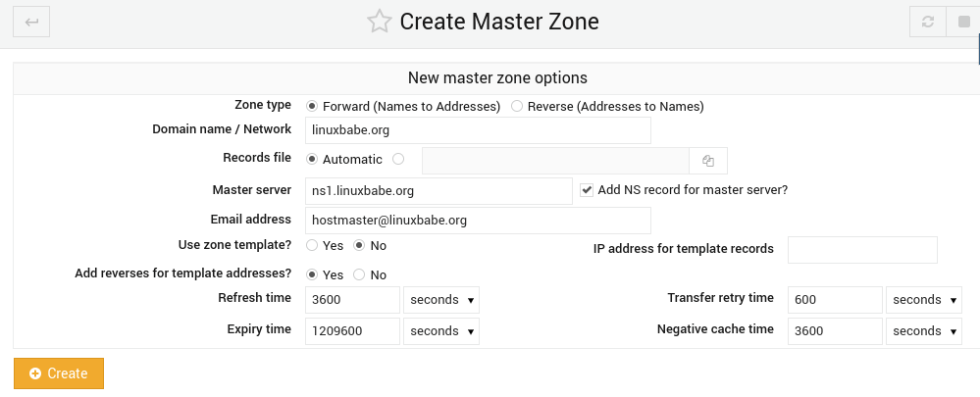Viewport: 980px width, 397px height.
Task: Open the Refresh time units dropdown
Action: 442,300
